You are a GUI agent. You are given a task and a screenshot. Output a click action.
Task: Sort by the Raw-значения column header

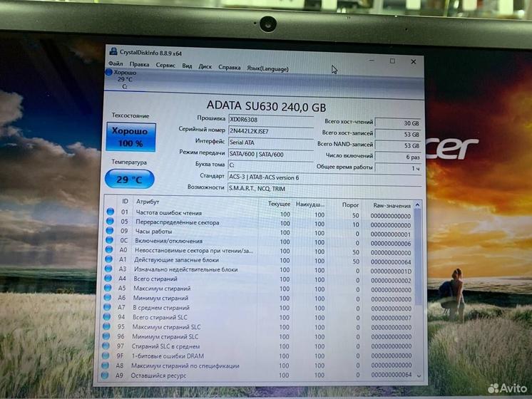(391, 205)
